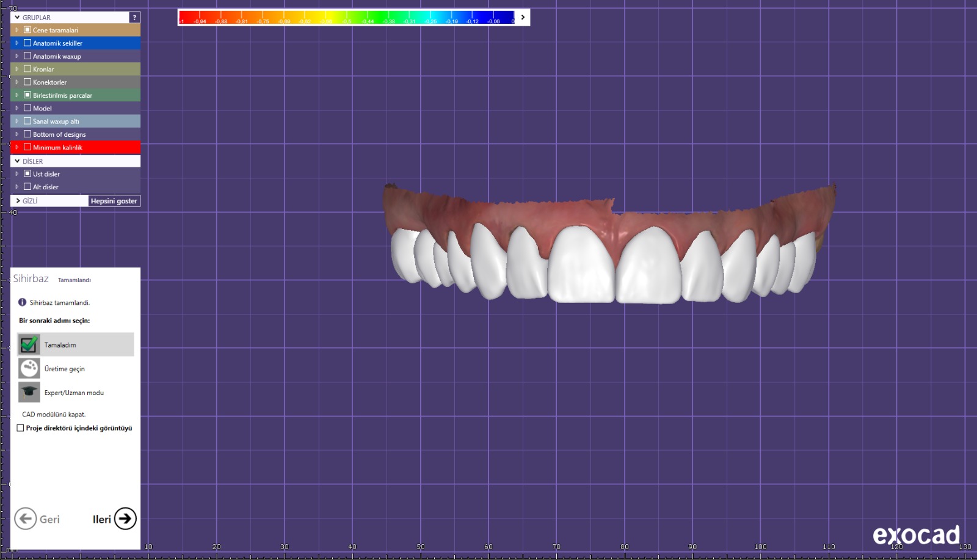Click the Hepsini goster button
Viewport: 977px width, 560px height.
pyautogui.click(x=114, y=201)
